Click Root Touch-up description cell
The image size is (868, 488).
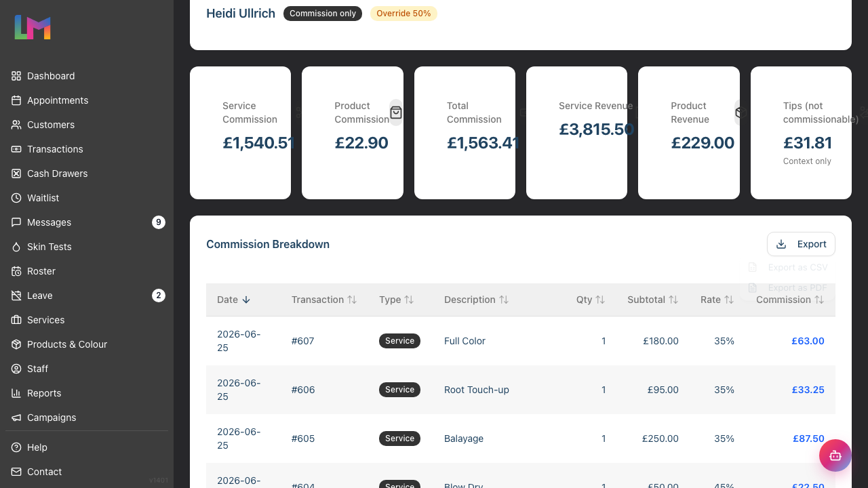tap(476, 390)
